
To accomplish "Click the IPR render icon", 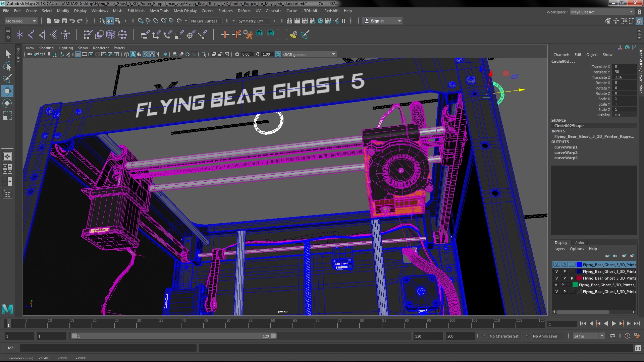I will tap(305, 21).
